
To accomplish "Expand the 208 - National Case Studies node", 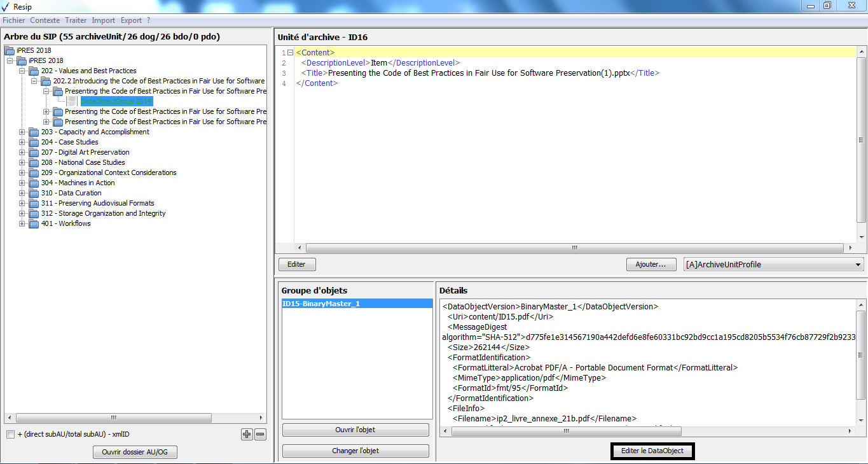I will point(22,163).
